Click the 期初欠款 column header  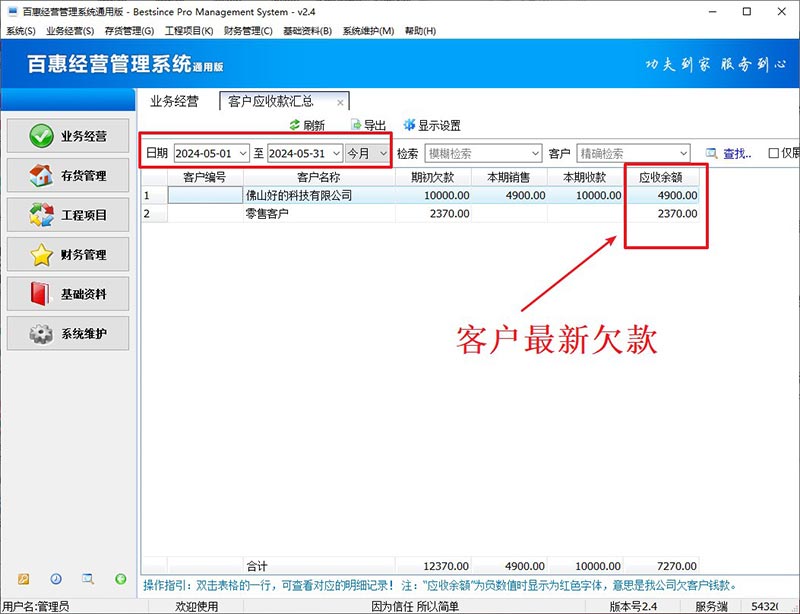[433, 177]
